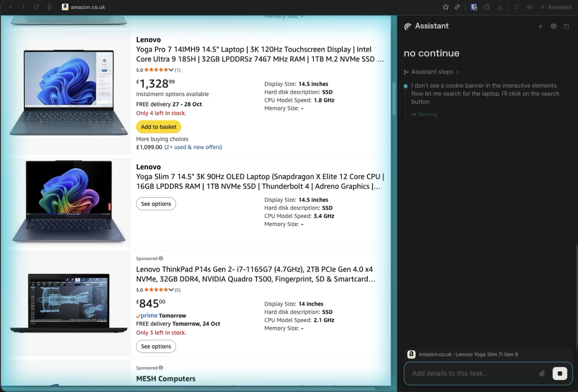578x392 pixels.
Task: Open 2+ used & new offers link
Action: tap(193, 147)
